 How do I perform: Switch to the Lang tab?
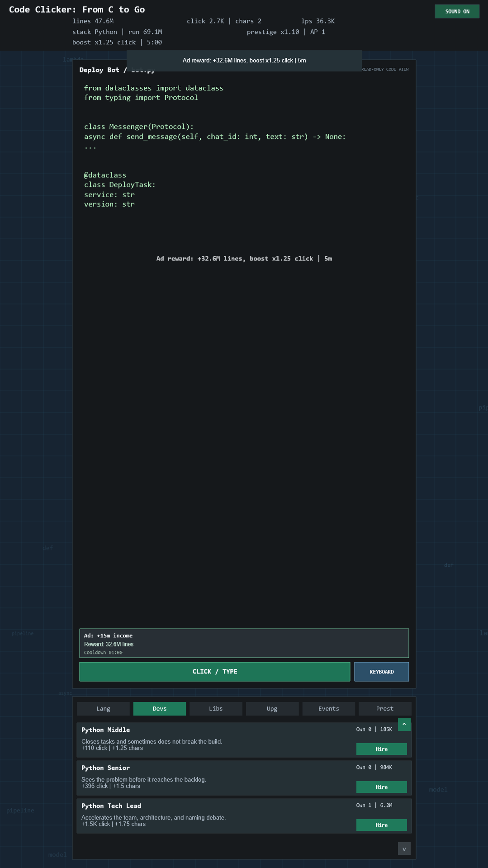coord(103,709)
